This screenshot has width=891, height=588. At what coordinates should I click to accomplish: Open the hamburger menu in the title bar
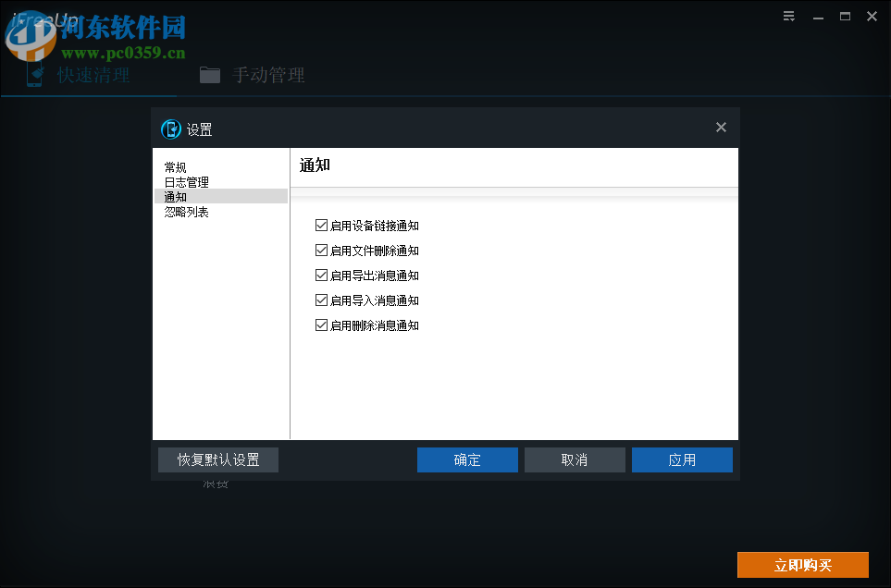[788, 16]
